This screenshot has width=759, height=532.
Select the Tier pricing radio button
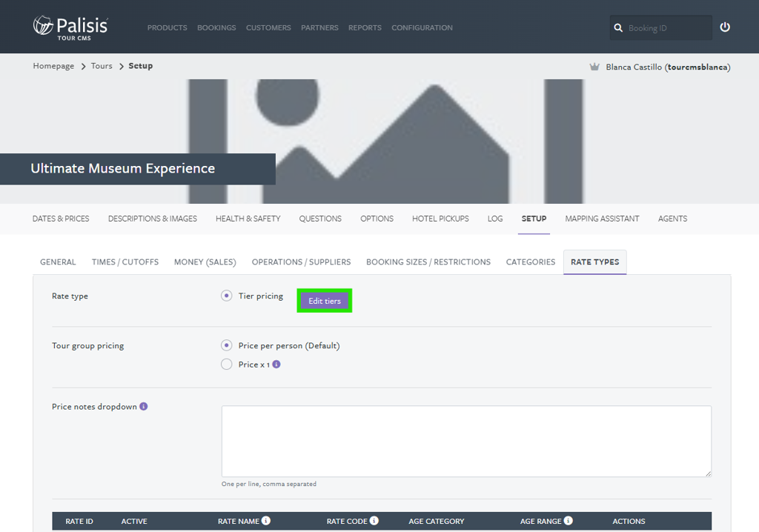click(x=226, y=296)
